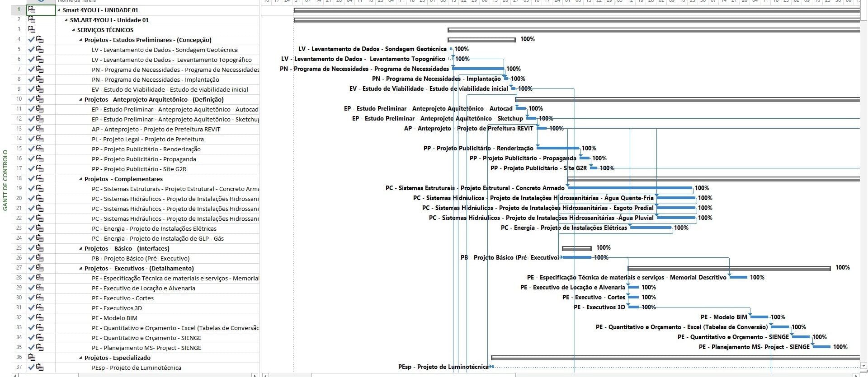This screenshot has width=868, height=377.
Task: Click the completed checkmark icon in row 24
Action: 31,238
